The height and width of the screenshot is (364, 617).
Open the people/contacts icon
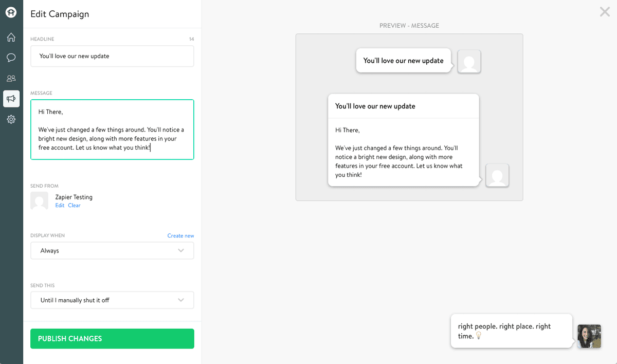tap(11, 78)
